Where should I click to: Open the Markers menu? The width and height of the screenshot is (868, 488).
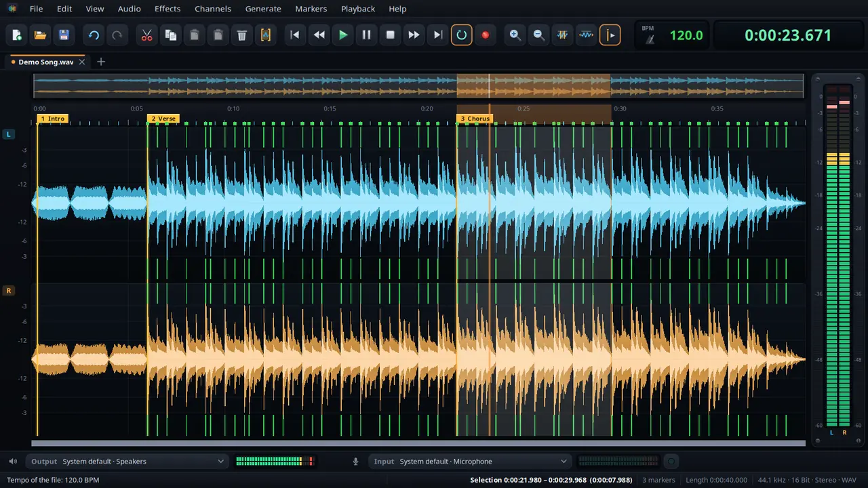(311, 9)
